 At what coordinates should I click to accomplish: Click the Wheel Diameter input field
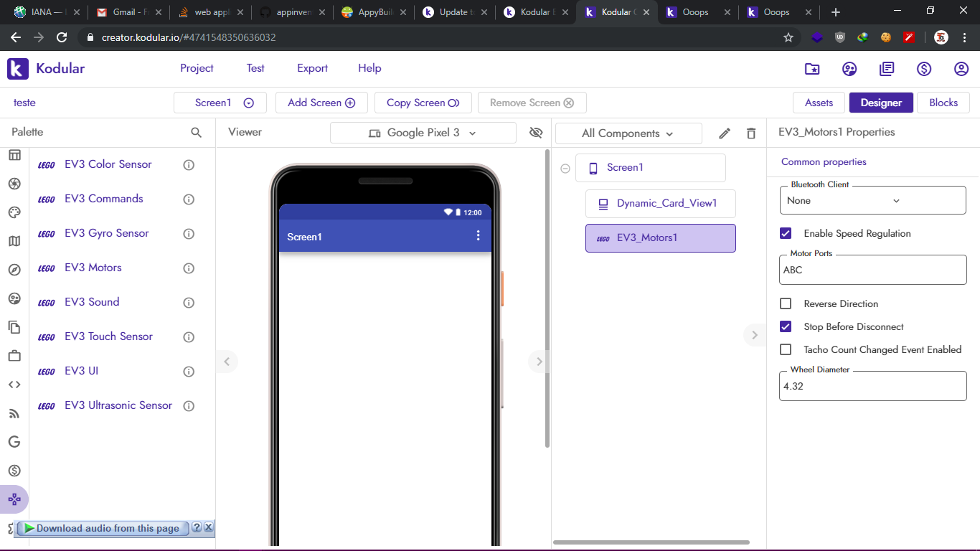coord(872,386)
